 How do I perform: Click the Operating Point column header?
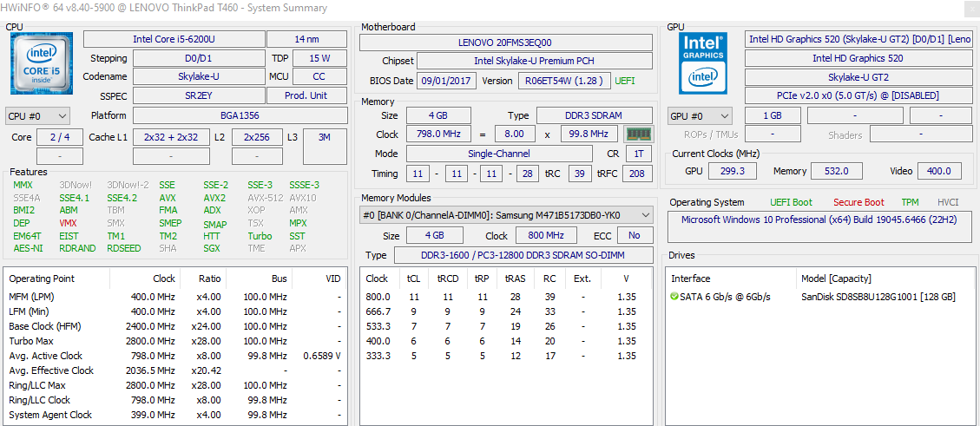43,279
